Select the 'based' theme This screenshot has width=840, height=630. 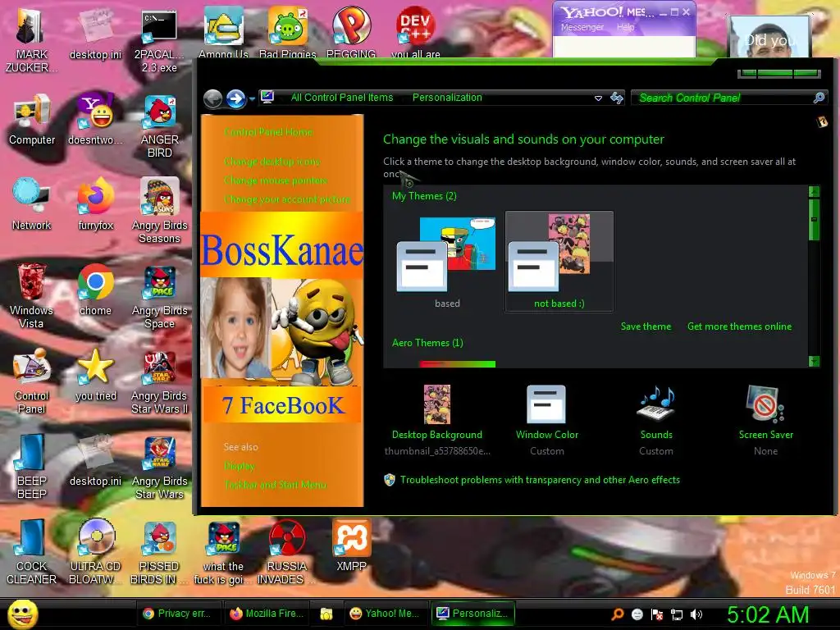tap(447, 262)
